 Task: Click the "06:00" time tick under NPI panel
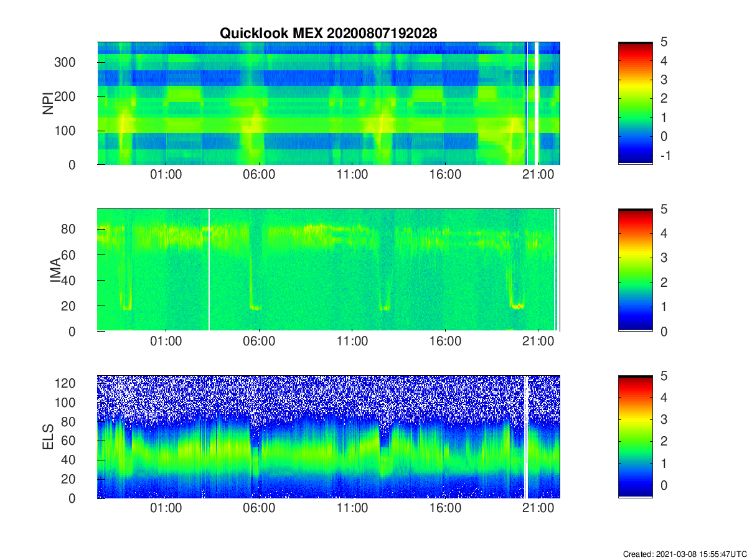pos(259,175)
